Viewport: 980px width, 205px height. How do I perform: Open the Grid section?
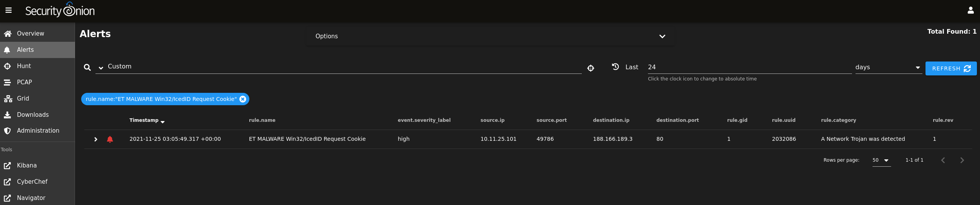click(37, 99)
